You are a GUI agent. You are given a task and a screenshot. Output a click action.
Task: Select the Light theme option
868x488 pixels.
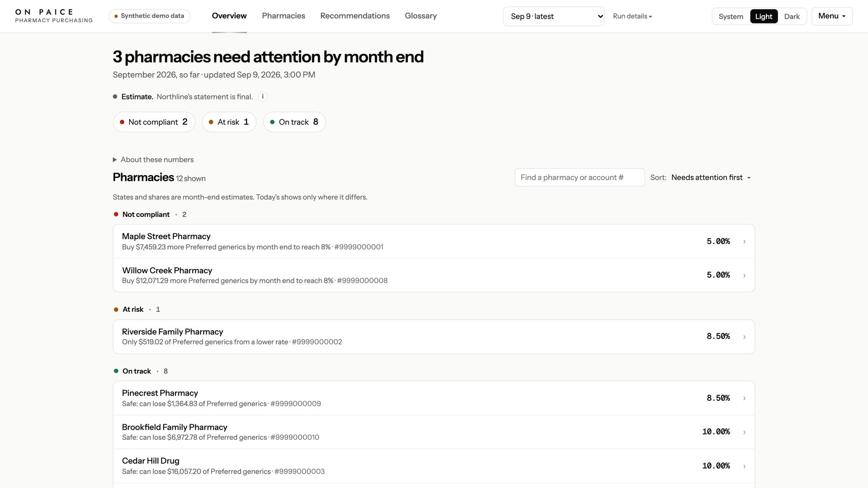(x=763, y=16)
